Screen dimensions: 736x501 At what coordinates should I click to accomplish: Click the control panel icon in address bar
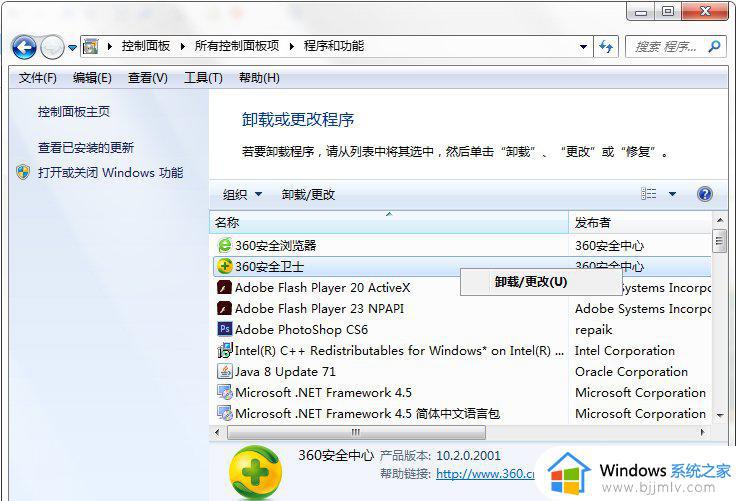pyautogui.click(x=91, y=46)
